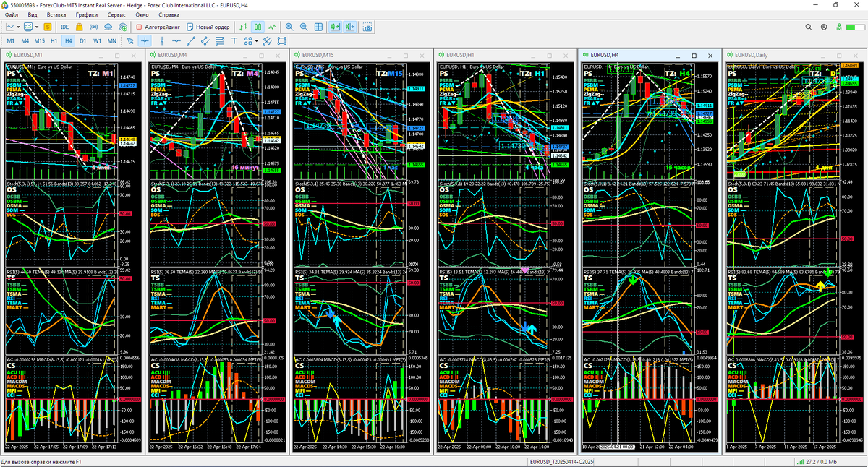The height and width of the screenshot is (467, 868).
Task: Open search magnifier at top right
Action: point(809,27)
